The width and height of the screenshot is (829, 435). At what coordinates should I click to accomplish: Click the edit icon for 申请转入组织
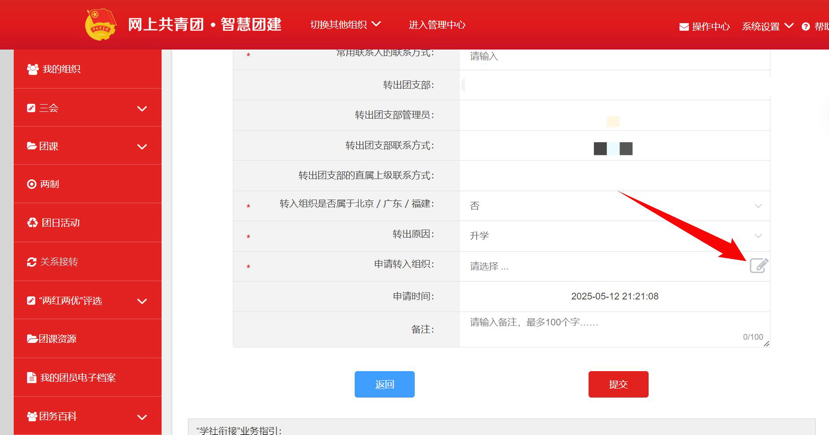pos(758,266)
